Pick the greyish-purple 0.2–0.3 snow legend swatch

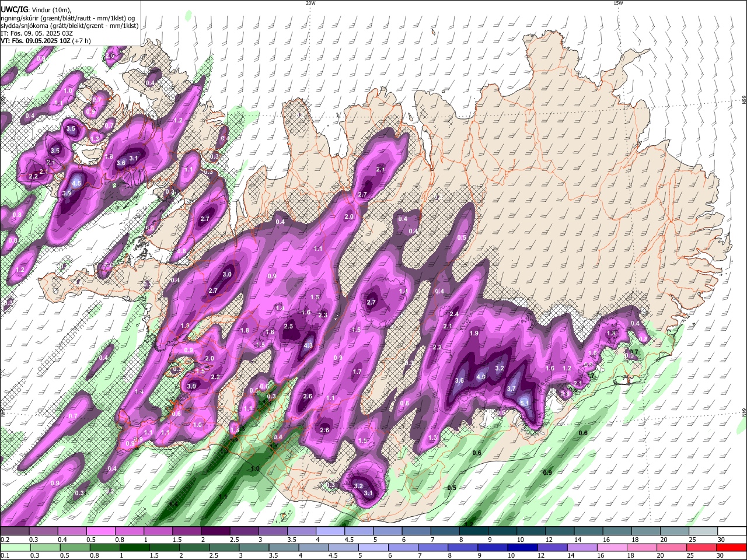pos(15,531)
